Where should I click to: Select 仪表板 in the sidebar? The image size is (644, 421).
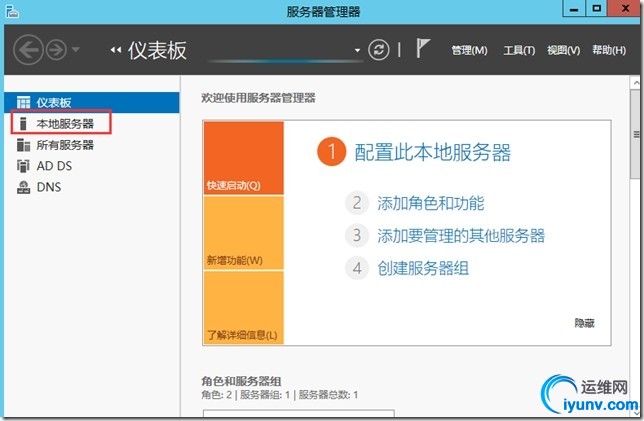tap(92, 102)
